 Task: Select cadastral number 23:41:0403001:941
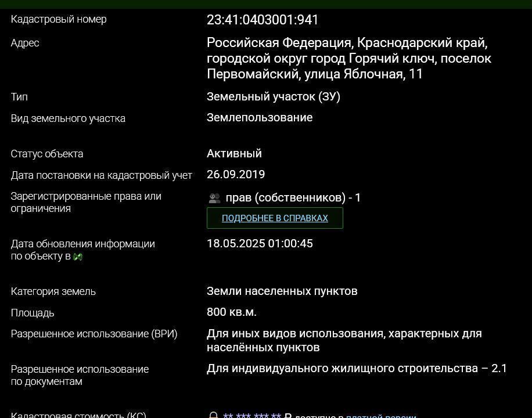coord(263,20)
